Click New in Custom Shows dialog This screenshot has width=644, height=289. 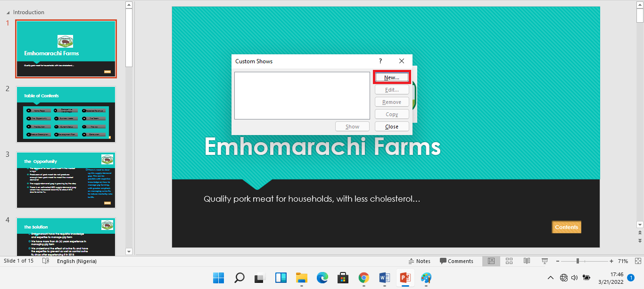coord(391,77)
